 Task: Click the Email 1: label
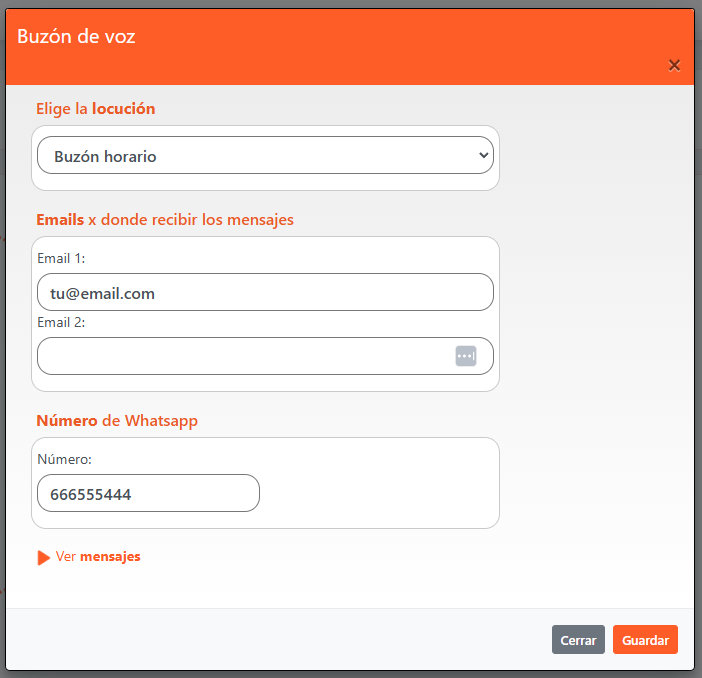61,258
